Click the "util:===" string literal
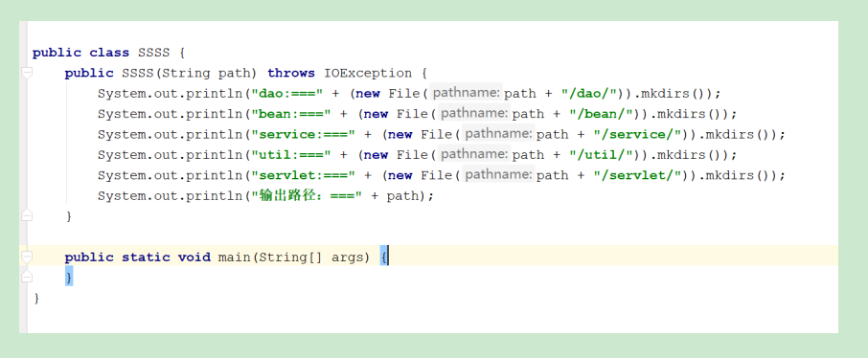The width and height of the screenshot is (868, 358). coord(290,155)
